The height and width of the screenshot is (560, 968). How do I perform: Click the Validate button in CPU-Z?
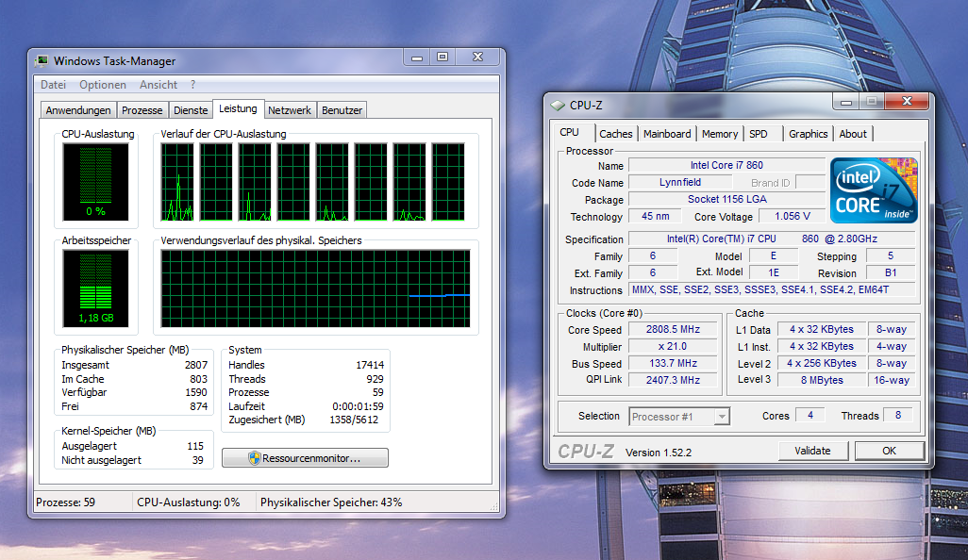click(812, 451)
